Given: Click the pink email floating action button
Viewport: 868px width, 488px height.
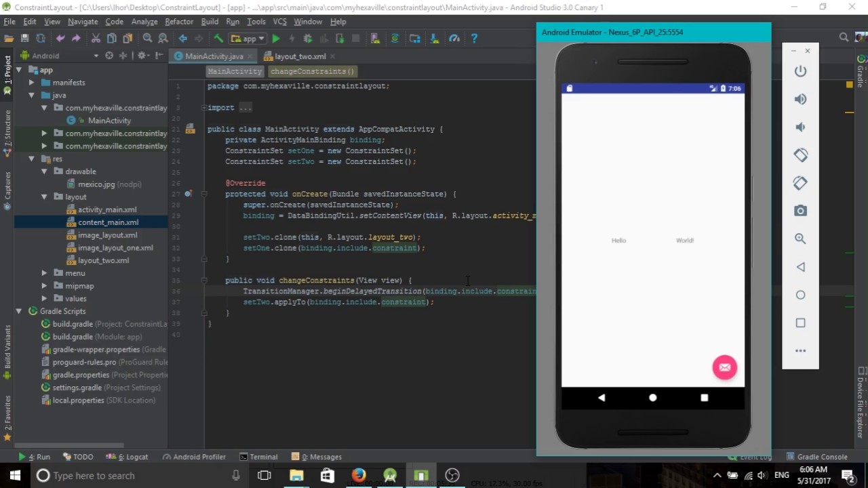Looking at the screenshot, I should tap(724, 367).
